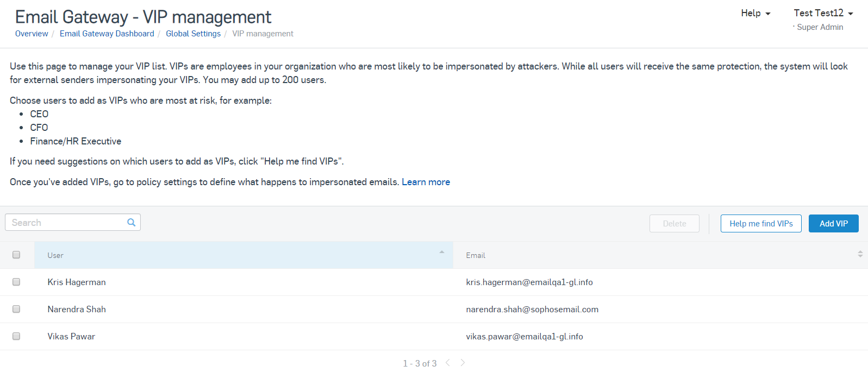868x391 pixels.
Task: Go to previous page arrow
Action: click(448, 363)
